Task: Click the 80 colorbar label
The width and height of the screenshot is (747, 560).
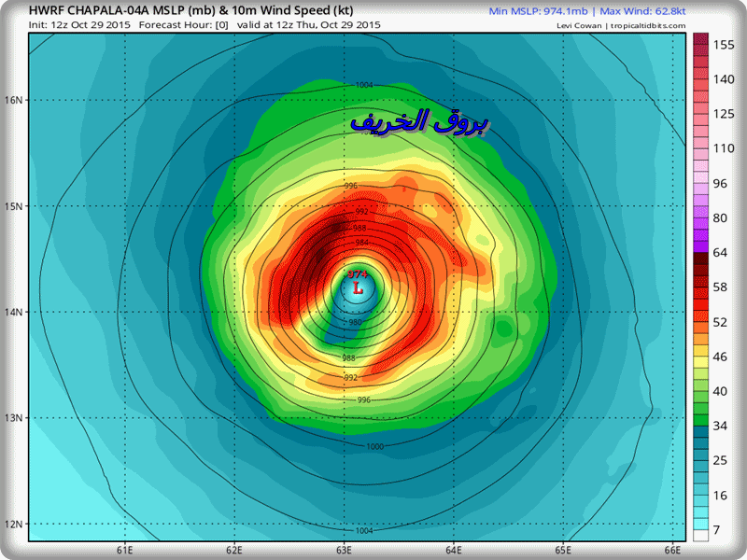Action: (x=720, y=218)
